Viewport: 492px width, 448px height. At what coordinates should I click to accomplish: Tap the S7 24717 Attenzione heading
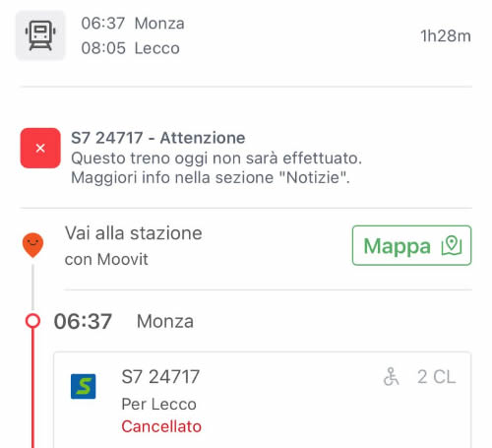[158, 138]
